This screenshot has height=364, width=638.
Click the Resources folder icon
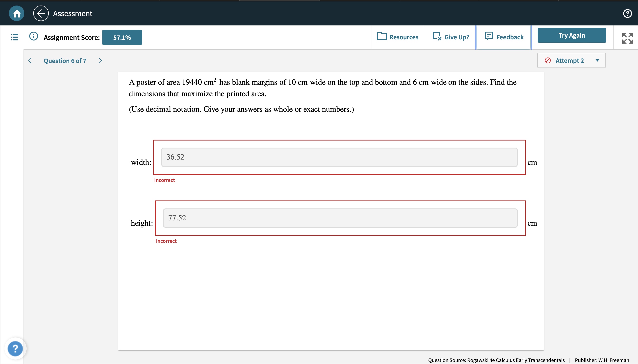click(382, 37)
